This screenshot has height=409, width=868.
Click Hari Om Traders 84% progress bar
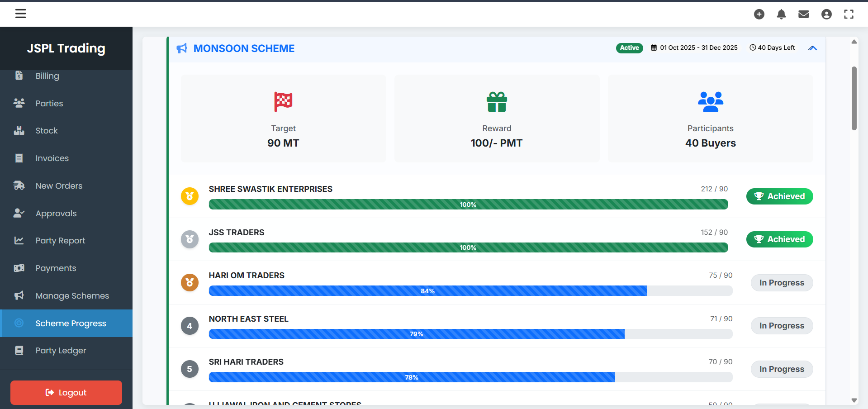[427, 291]
